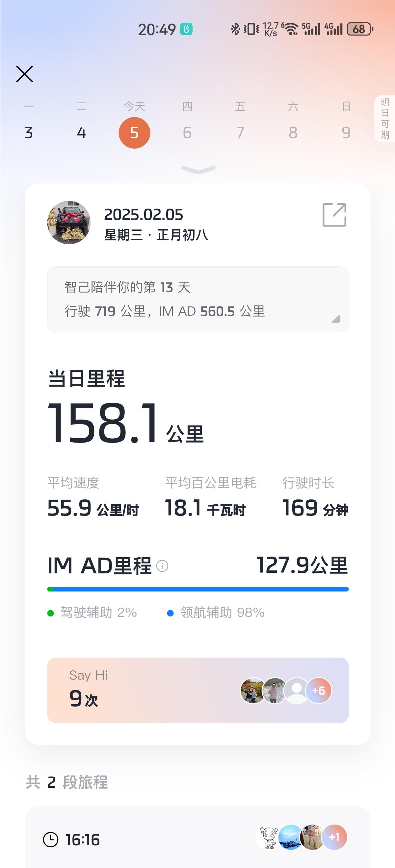This screenshot has height=868, width=395.
Task: Tap the IM AD里程 info icon
Action: (162, 566)
